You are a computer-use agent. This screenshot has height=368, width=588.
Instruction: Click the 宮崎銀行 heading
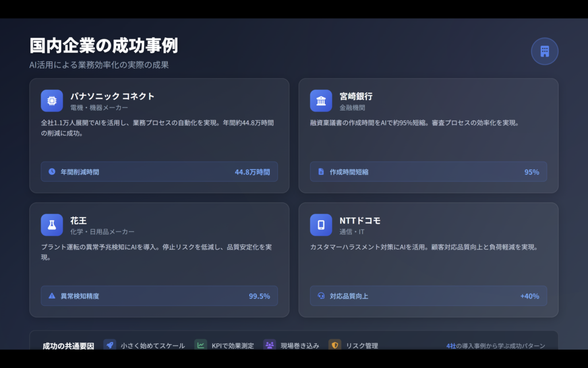(356, 96)
